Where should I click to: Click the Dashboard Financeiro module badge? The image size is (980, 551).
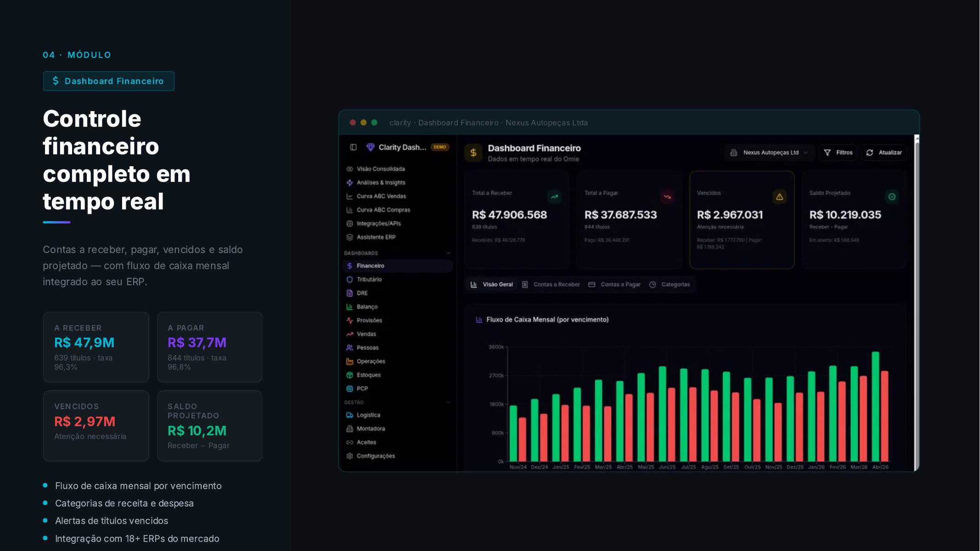click(x=109, y=81)
